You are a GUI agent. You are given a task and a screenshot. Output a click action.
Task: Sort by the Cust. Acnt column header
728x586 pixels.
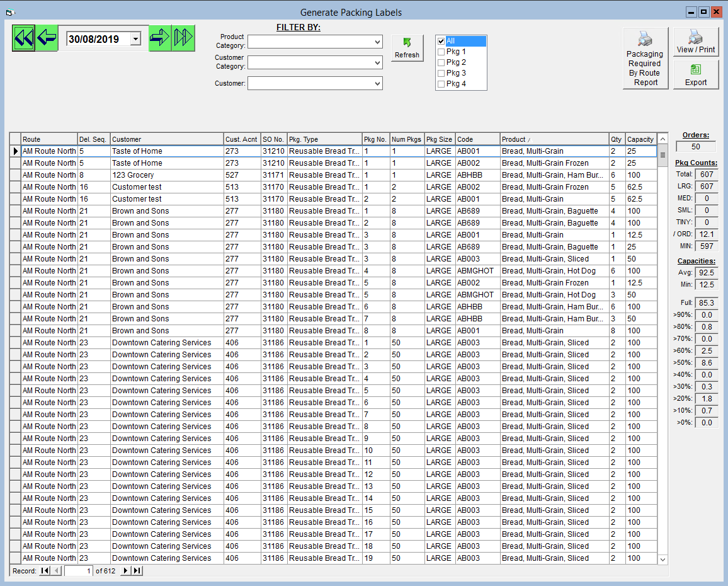242,139
